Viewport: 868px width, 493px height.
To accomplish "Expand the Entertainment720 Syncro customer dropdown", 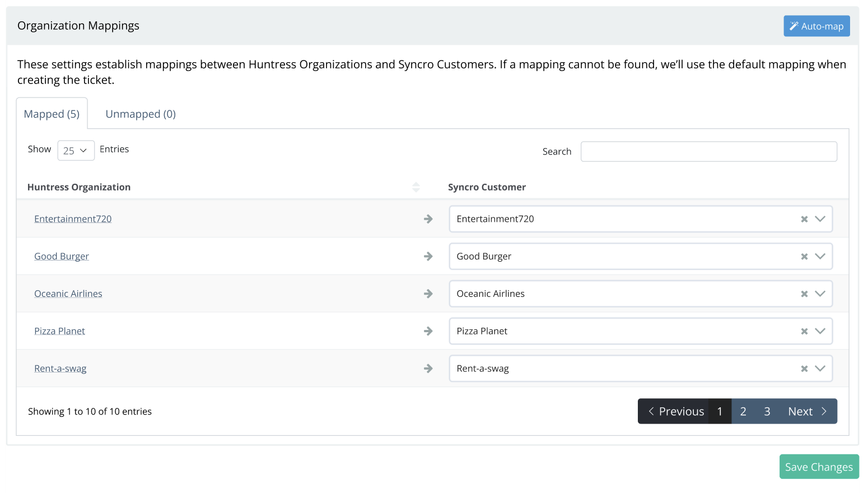I will click(820, 219).
